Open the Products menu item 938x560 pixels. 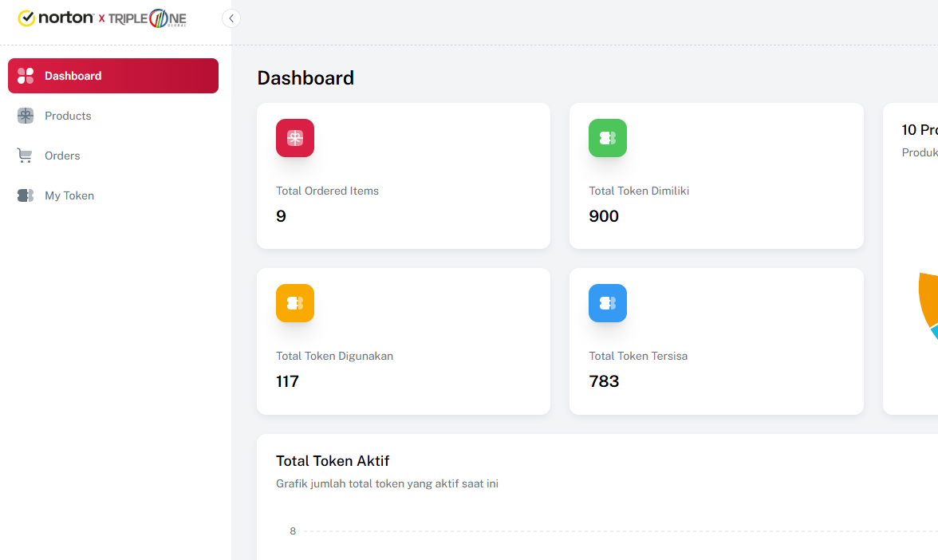113,116
